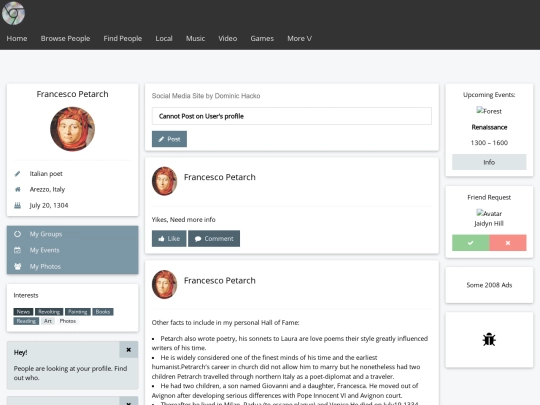This screenshot has height=405, width=540.
Task: Click avatar on the Yikes, Need more info post
Action: coord(165,181)
